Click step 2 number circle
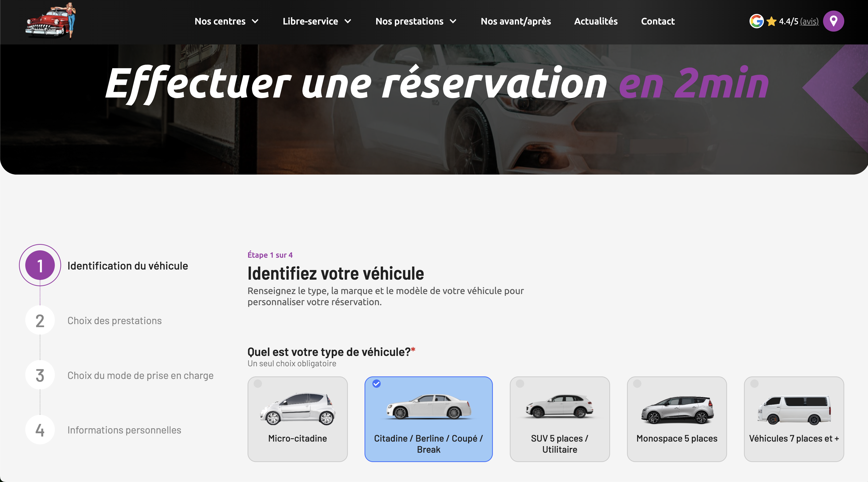Viewport: 868px width, 482px height. pos(40,320)
